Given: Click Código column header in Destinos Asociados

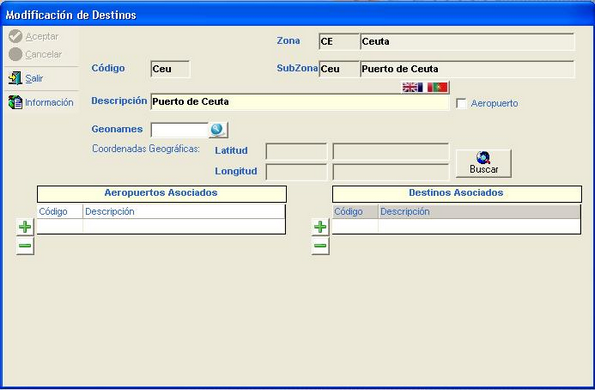Looking at the screenshot, I should tap(355, 211).
